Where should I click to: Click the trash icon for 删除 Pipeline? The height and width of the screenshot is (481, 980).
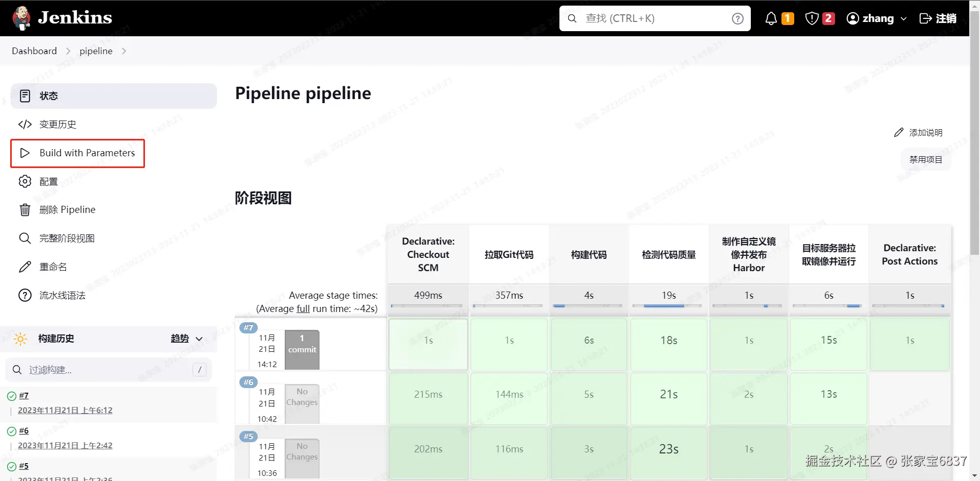tap(25, 210)
